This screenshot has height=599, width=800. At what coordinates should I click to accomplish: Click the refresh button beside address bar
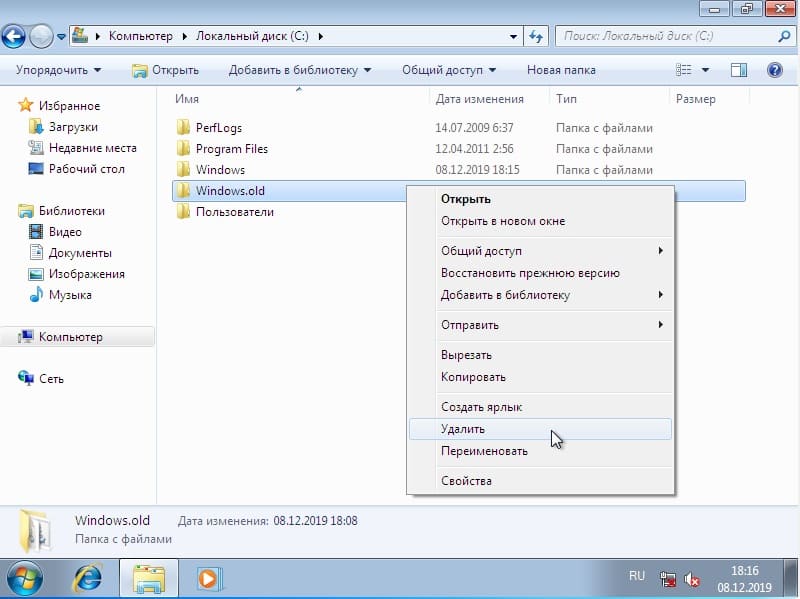pyautogui.click(x=536, y=37)
